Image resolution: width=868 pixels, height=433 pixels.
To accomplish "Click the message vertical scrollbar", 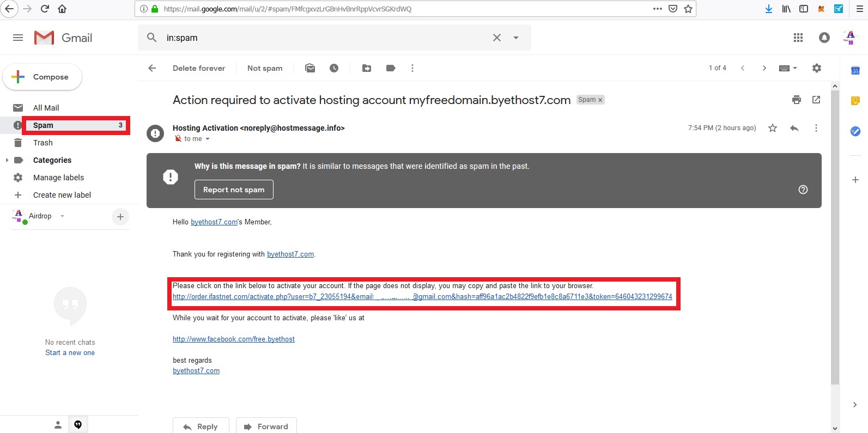I will coord(835,237).
